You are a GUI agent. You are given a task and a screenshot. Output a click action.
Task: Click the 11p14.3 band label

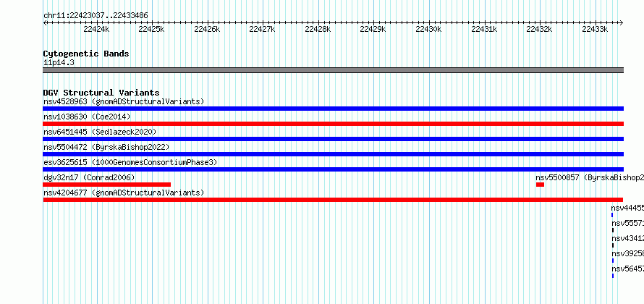pos(59,63)
